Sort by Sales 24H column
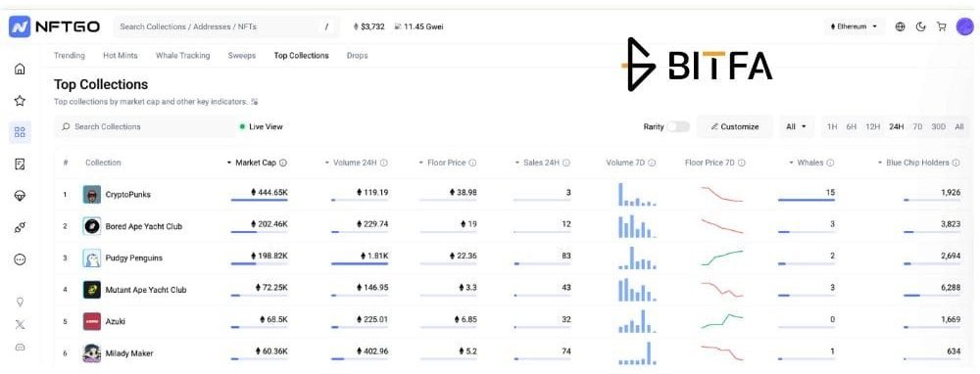Viewport: 980px width, 374px height. coord(537,163)
